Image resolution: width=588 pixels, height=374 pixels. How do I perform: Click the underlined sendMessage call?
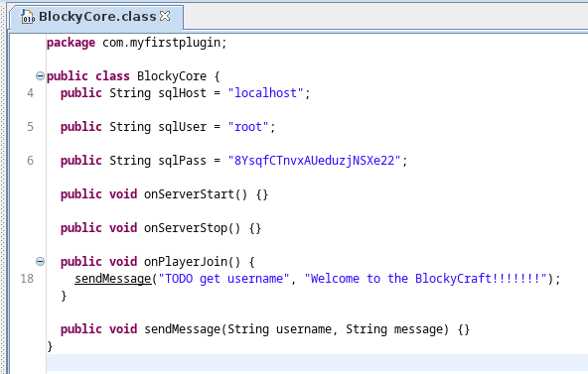point(112,279)
